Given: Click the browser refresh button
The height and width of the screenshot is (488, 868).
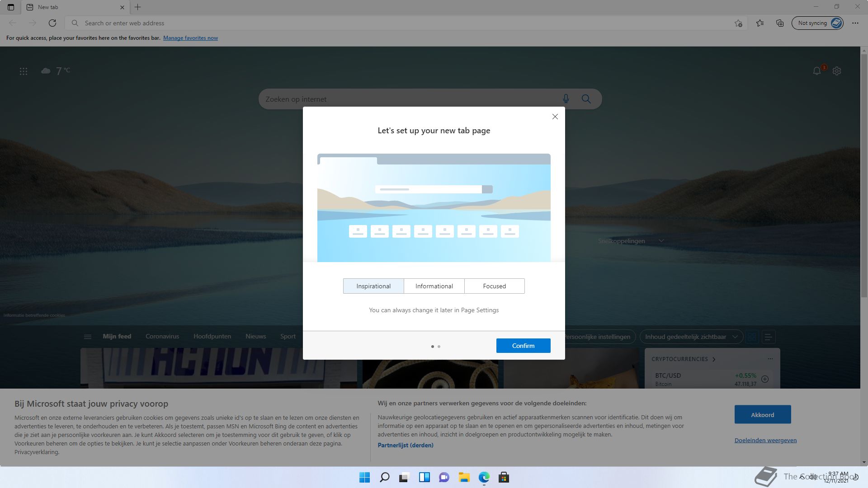Looking at the screenshot, I should click(x=52, y=23).
